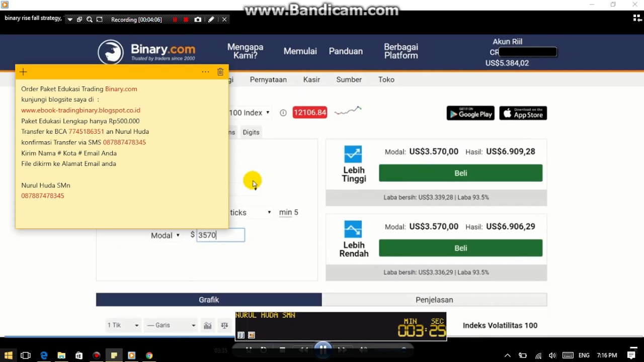The width and height of the screenshot is (644, 362).
Task: Buy the Lebih Rendah contract
Action: point(460,248)
